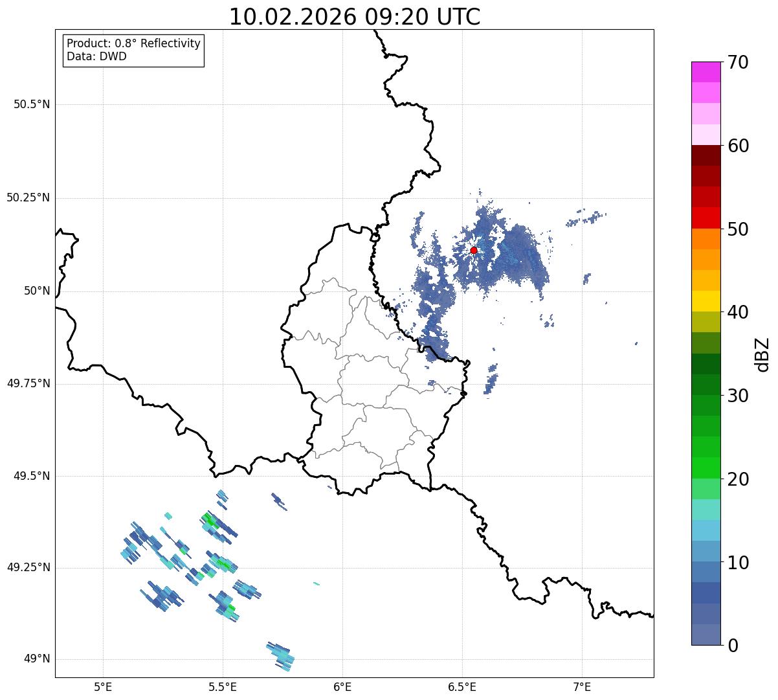Click the colorbar tick label '50'
Image resolution: width=778 pixels, height=700 pixels.
coord(738,229)
